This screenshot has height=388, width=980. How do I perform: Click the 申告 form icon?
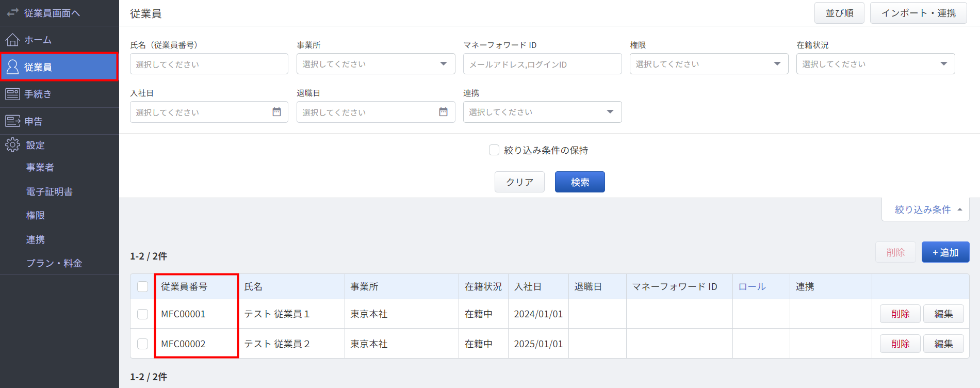12,121
